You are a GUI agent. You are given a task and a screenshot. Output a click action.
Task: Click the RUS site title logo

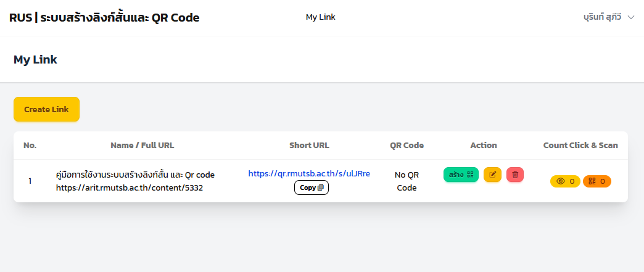[x=104, y=18]
